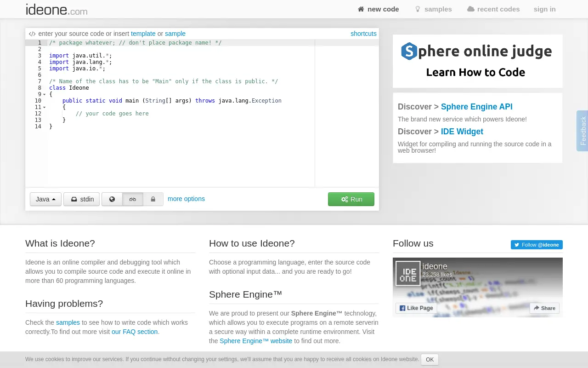
Task: Click the 'class Ideone' code line
Action: click(x=69, y=88)
